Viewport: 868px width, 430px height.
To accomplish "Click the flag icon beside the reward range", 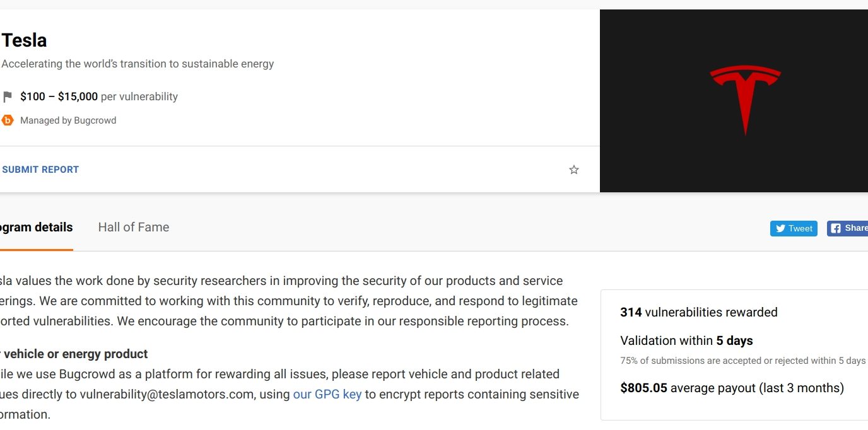I will tap(8, 97).
